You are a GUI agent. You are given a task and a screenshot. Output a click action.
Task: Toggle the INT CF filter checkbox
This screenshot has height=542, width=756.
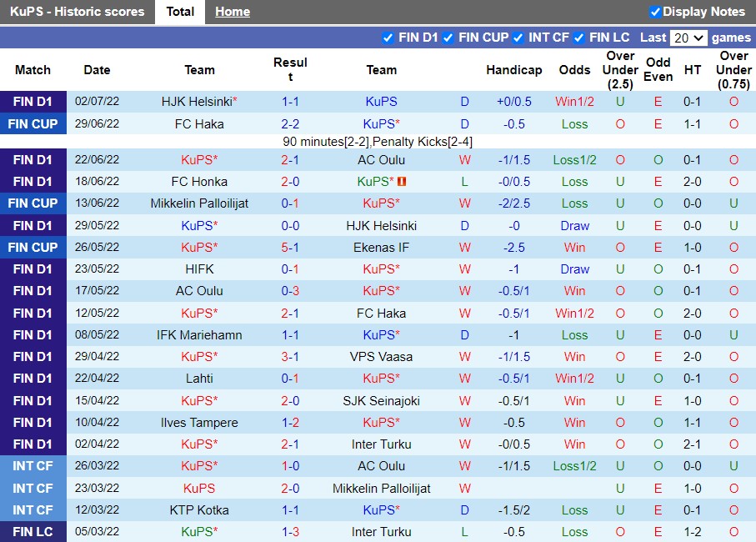point(518,38)
